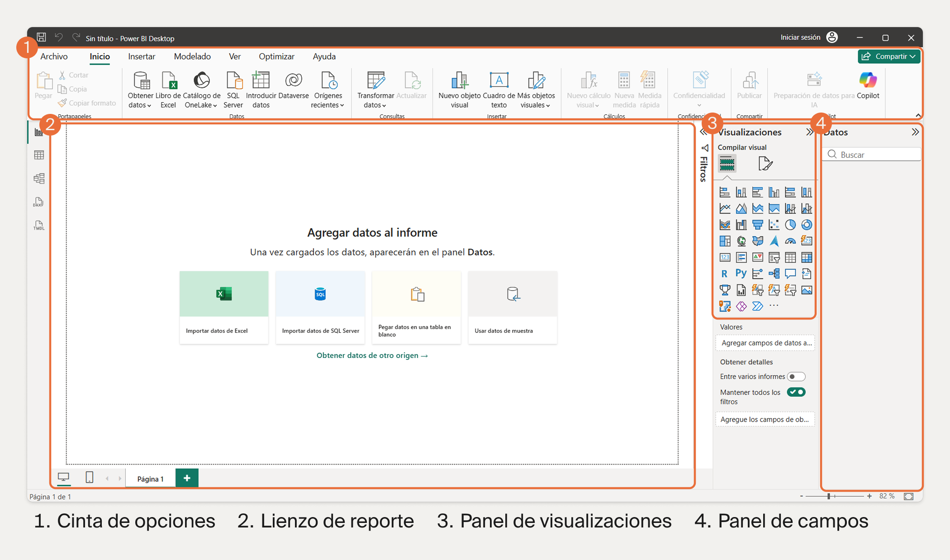Insert a Python visual from Visualizaciones
Screen dimensions: 950x560
(x=741, y=273)
